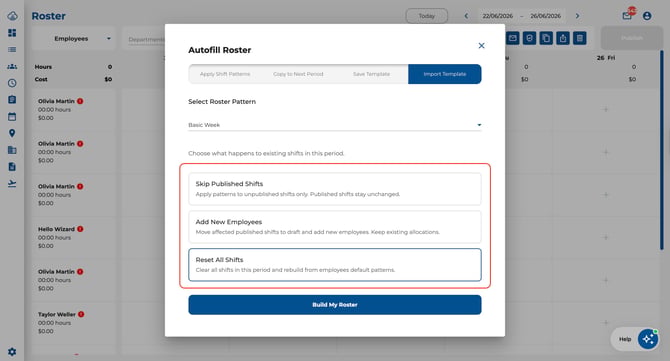Image resolution: width=670 pixels, height=361 pixels.
Task: Click the Hello Wizard employee name
Action: pos(56,229)
